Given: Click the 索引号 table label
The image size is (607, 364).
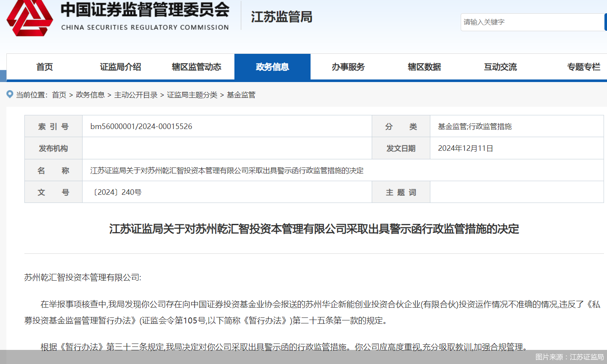Looking at the screenshot, I should [53, 126].
